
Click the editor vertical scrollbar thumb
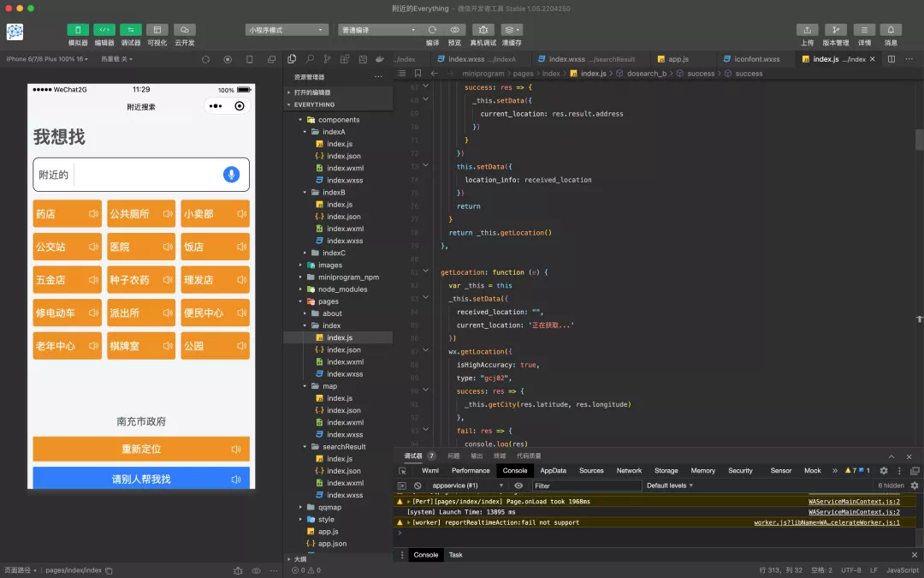919,140
